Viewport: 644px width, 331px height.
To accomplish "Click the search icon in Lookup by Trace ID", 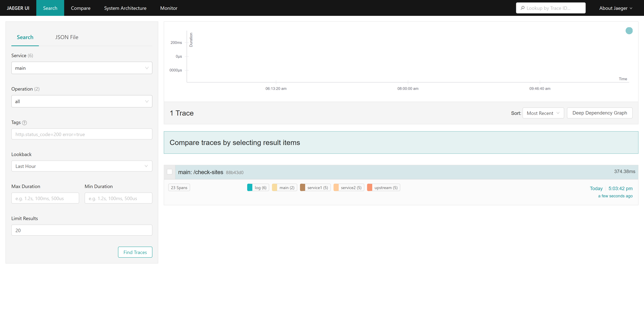I will [x=523, y=8].
